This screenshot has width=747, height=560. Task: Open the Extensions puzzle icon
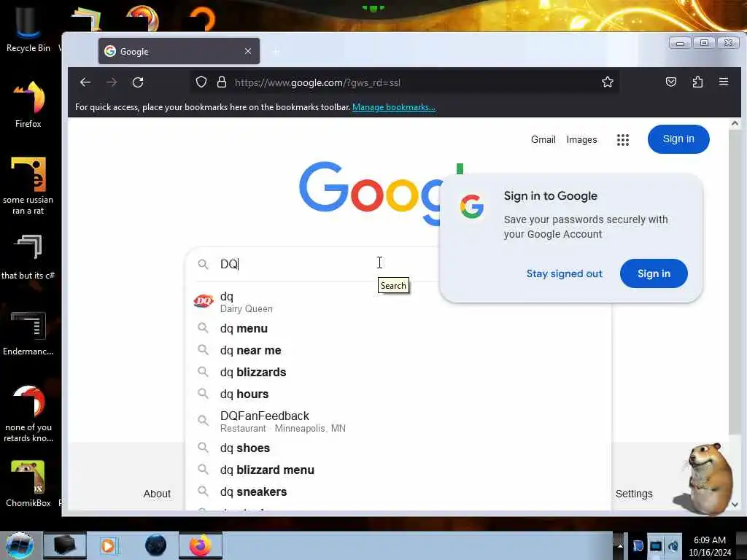697,82
